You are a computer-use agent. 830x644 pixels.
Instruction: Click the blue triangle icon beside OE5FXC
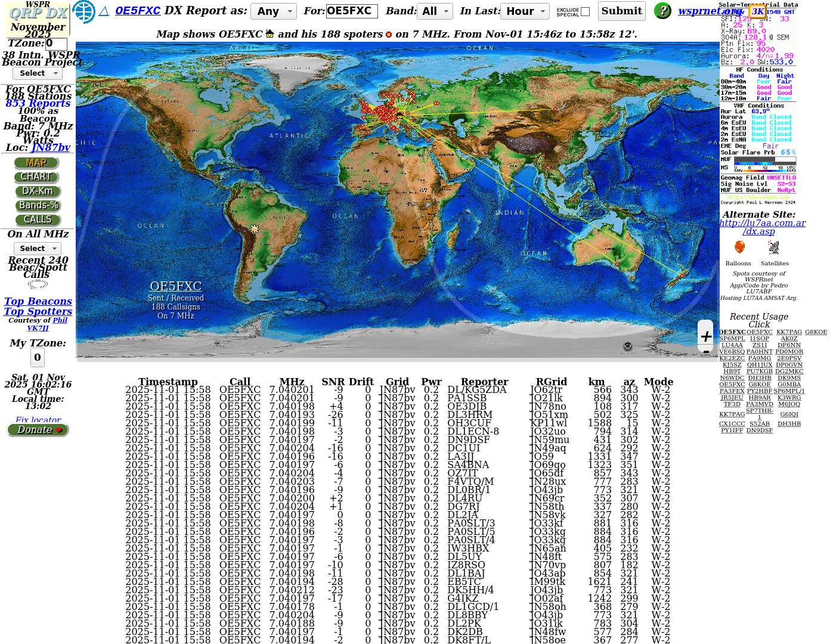click(104, 11)
